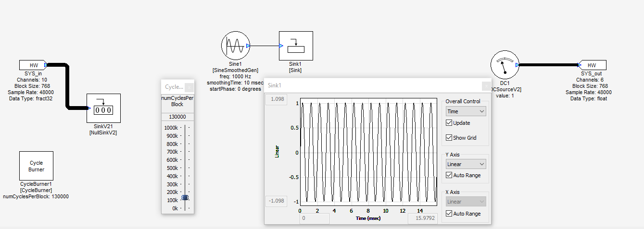This screenshot has width=644, height=229.
Task: Select the SYS_out HW output block
Action: click(593, 65)
